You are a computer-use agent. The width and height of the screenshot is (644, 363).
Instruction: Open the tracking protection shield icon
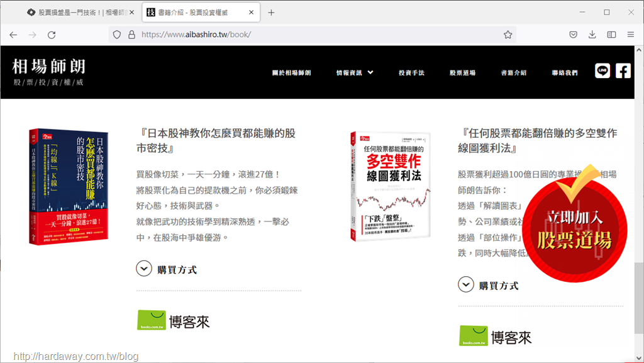click(x=117, y=35)
